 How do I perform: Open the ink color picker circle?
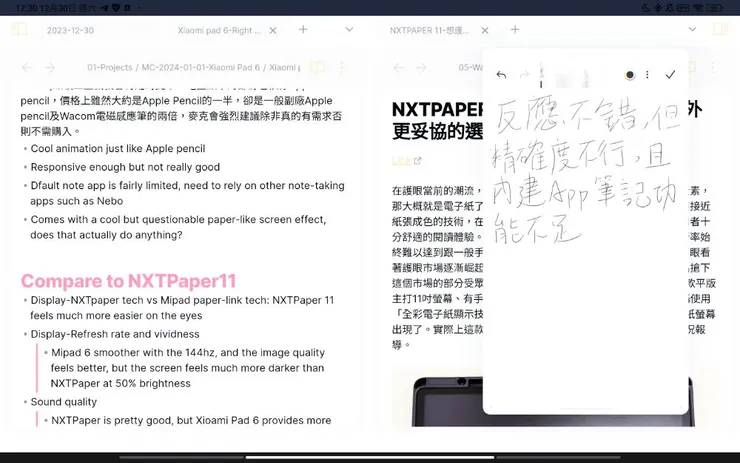point(630,75)
